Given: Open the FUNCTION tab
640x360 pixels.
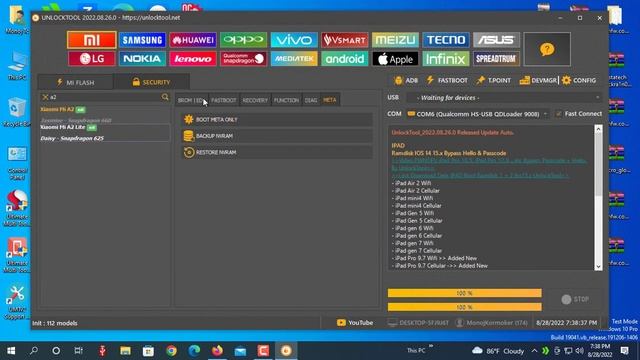Looking at the screenshot, I should [287, 100].
